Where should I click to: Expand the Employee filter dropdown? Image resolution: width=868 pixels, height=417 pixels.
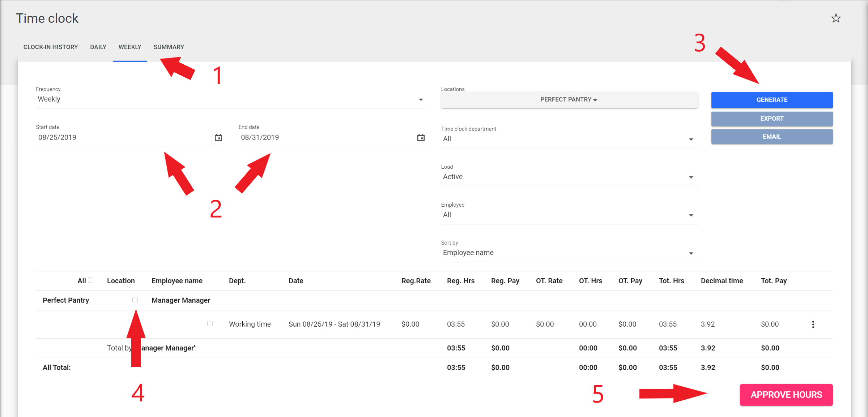tap(569, 215)
